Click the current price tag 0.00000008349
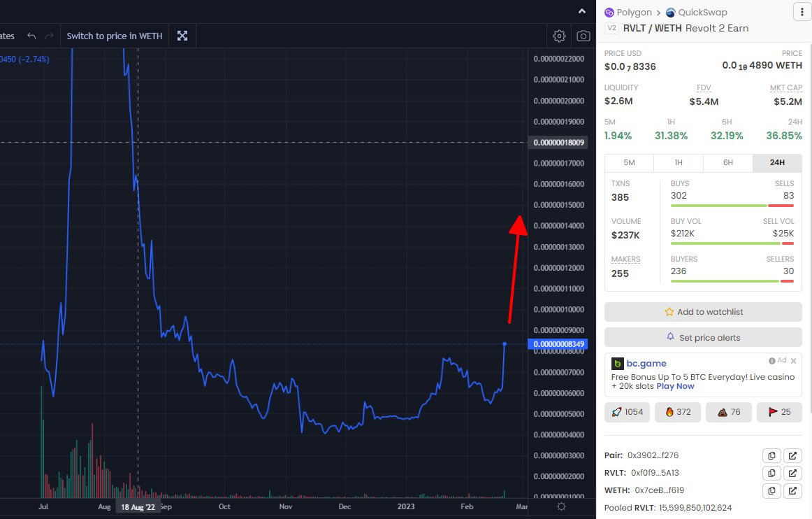The image size is (812, 519). 558,344
